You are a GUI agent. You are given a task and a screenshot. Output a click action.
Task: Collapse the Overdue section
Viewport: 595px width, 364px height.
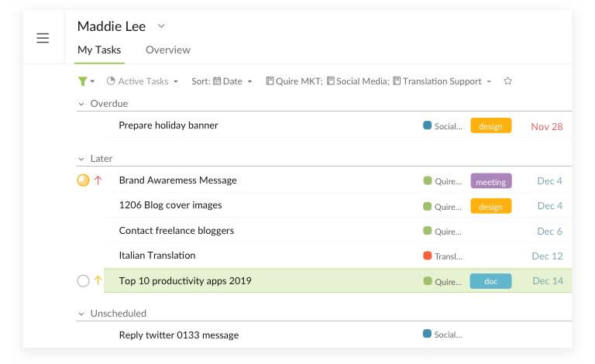pyautogui.click(x=81, y=104)
